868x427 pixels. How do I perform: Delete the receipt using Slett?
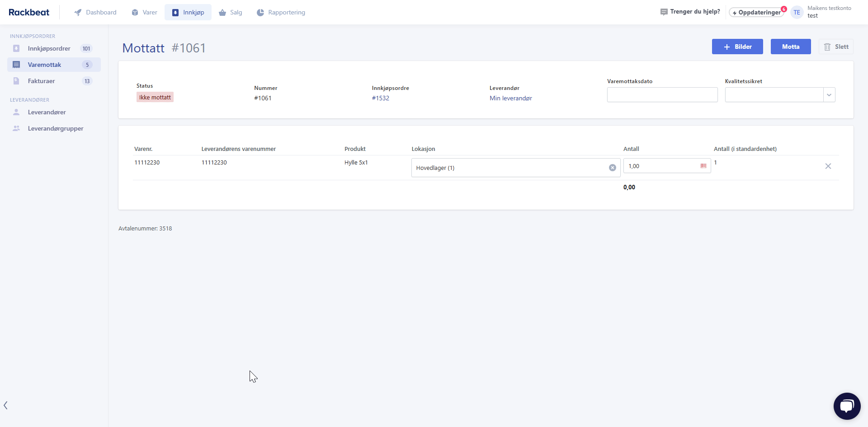pos(835,47)
